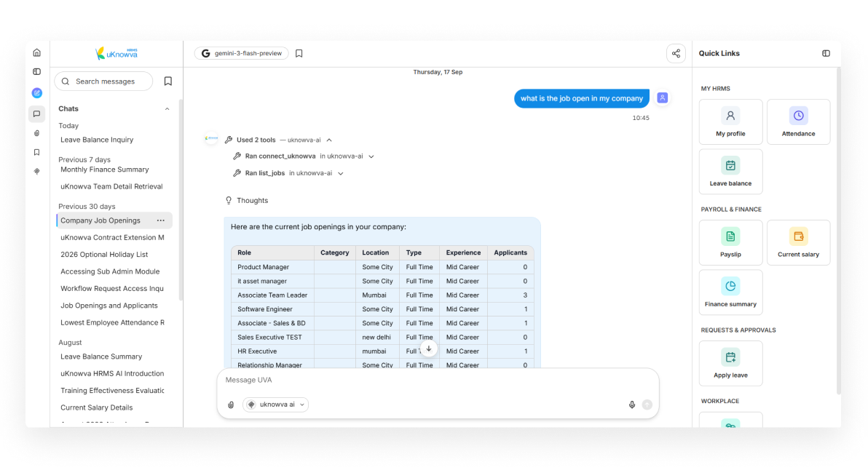Collapse the Chats section
The height and width of the screenshot is (470, 868).
[x=167, y=109]
